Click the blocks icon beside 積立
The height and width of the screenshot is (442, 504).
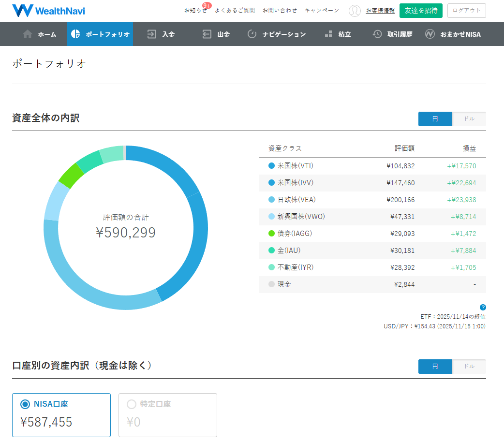click(x=328, y=34)
